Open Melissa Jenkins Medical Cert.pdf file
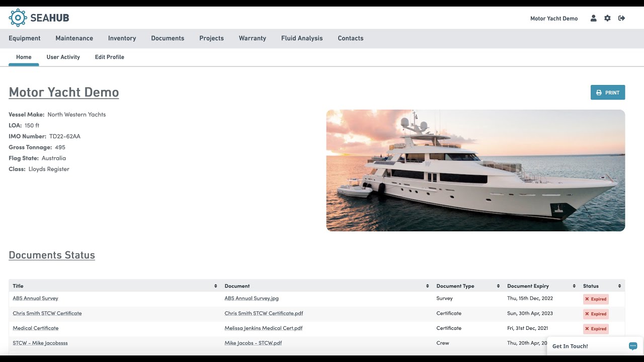The image size is (644, 362). 264,328
